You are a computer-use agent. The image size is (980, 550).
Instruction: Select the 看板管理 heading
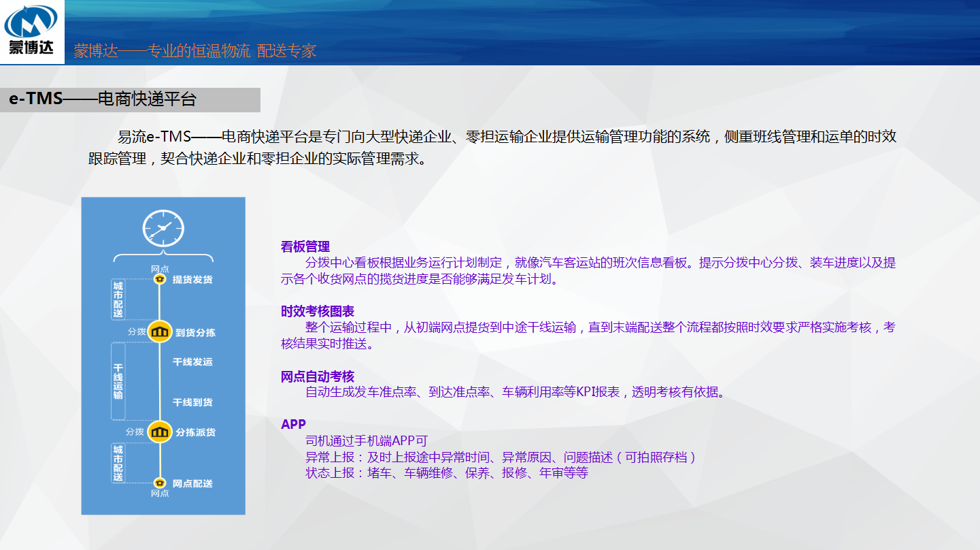tap(305, 246)
